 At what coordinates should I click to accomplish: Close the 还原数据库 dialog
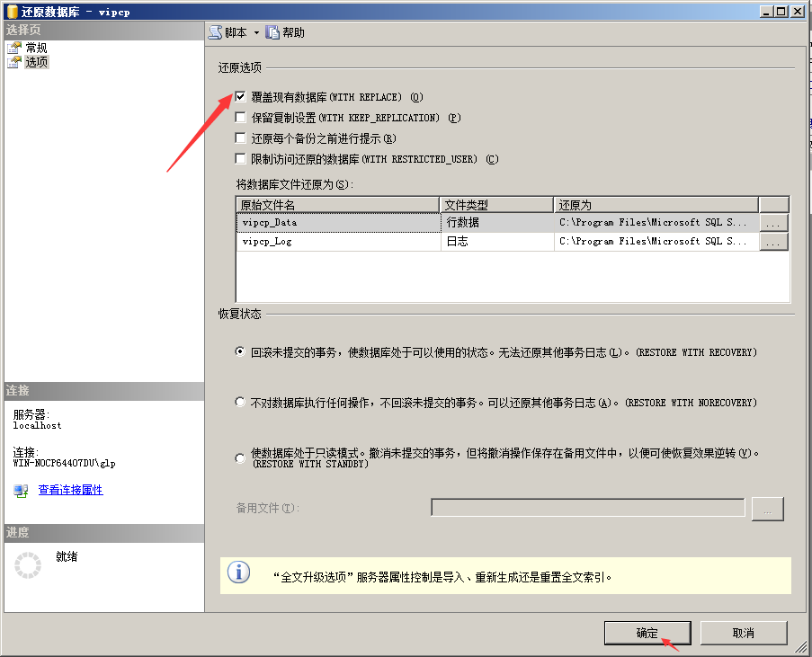point(798,12)
